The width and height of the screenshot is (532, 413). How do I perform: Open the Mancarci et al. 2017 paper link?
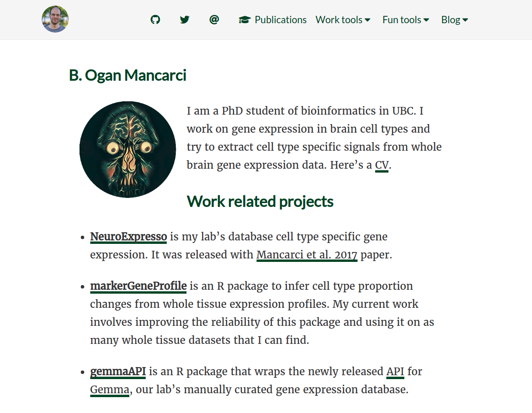[x=307, y=255]
